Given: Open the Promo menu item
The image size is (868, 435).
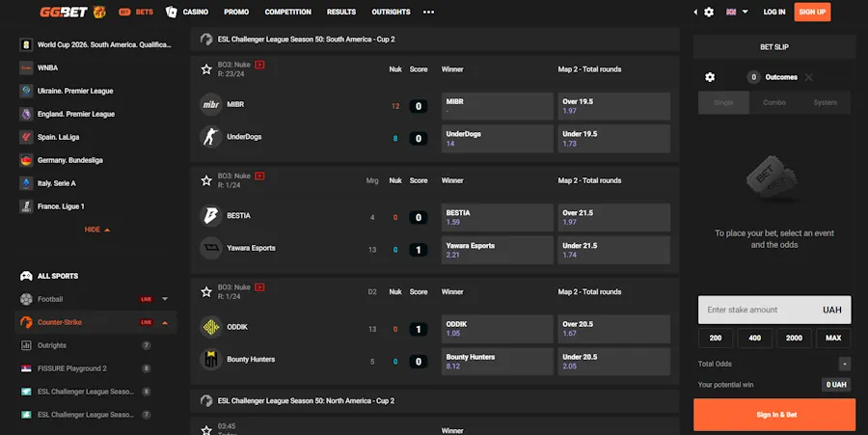Looking at the screenshot, I should coord(236,12).
